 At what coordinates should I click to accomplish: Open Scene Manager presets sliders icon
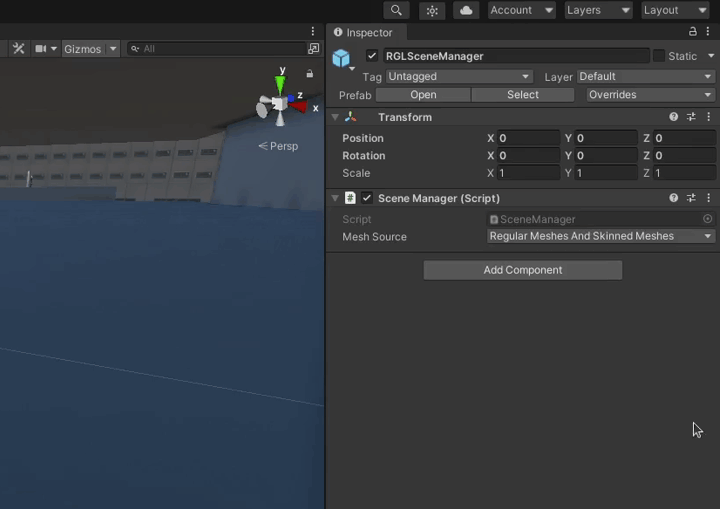691,198
